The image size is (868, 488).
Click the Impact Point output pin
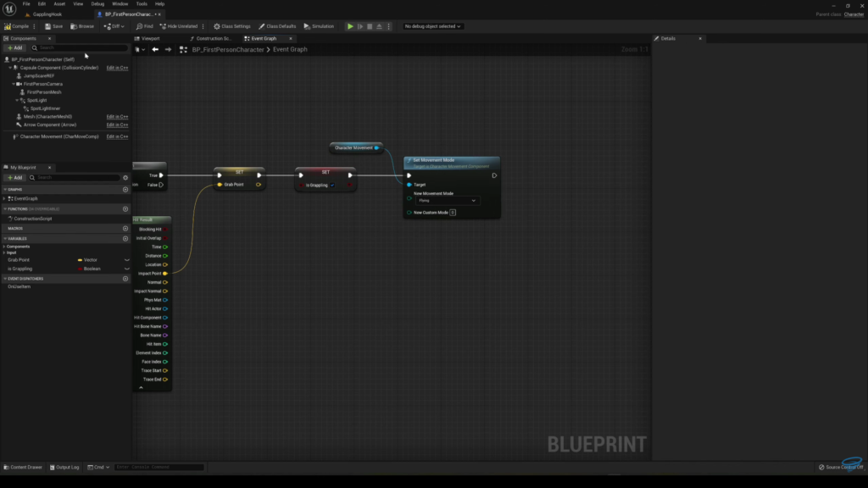[165, 274]
